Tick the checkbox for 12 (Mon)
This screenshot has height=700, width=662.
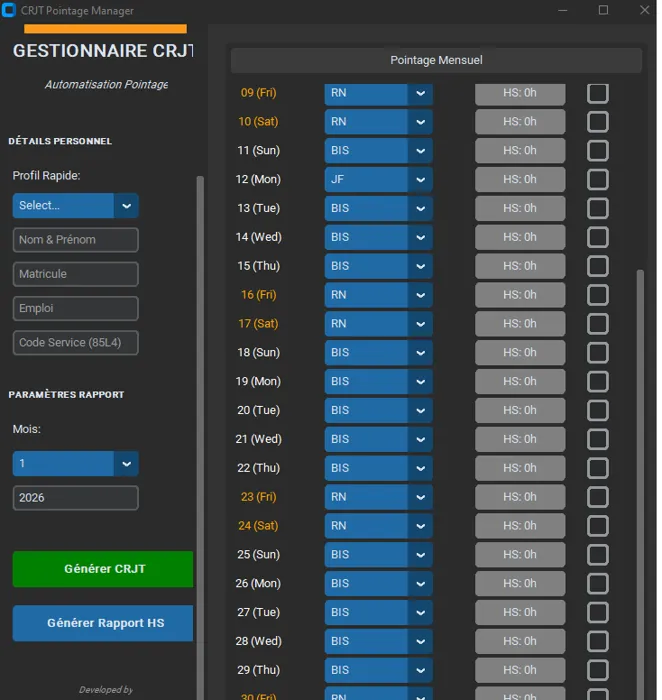point(597,180)
